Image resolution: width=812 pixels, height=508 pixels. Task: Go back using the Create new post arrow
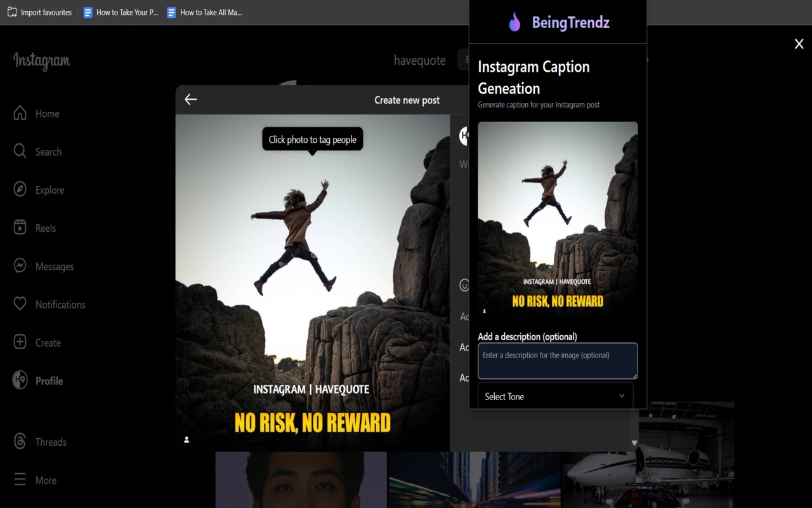(x=191, y=99)
